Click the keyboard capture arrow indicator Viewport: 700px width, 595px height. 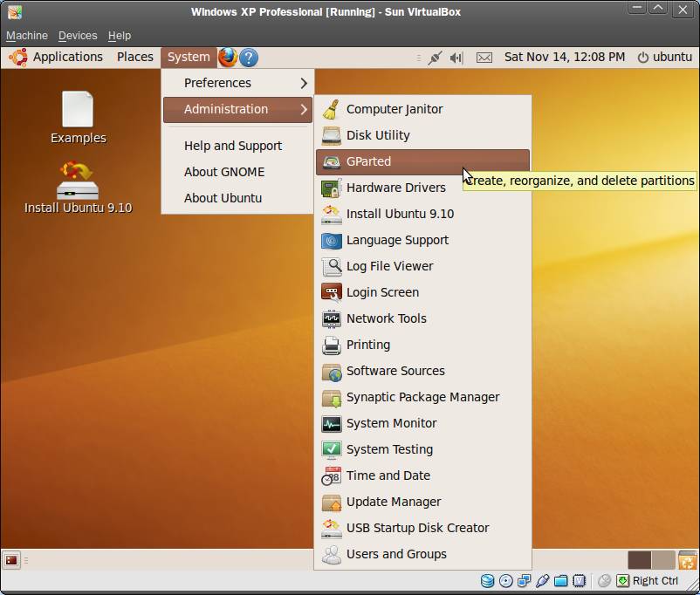[623, 581]
